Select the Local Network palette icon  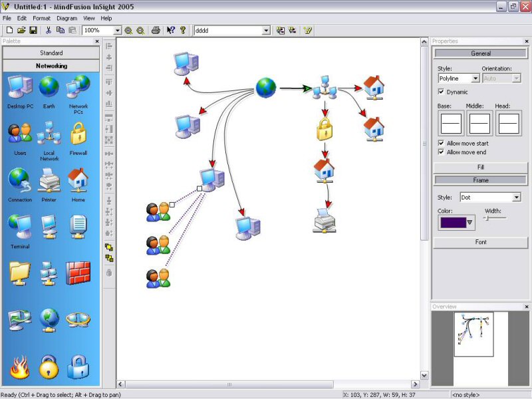[49, 134]
